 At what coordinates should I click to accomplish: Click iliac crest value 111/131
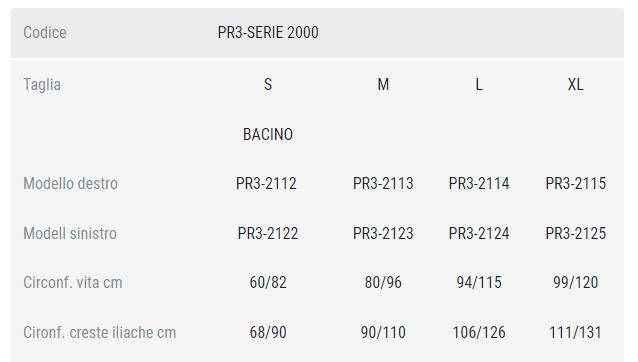tap(575, 332)
